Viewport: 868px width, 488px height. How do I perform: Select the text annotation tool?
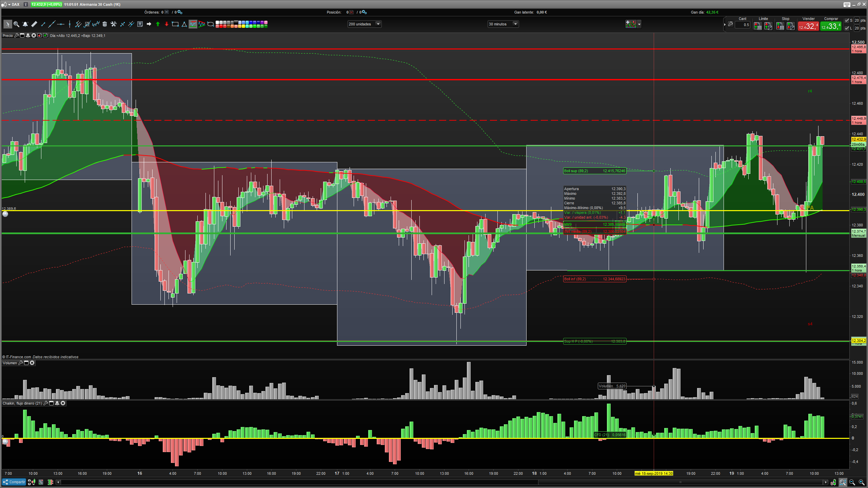point(140,24)
